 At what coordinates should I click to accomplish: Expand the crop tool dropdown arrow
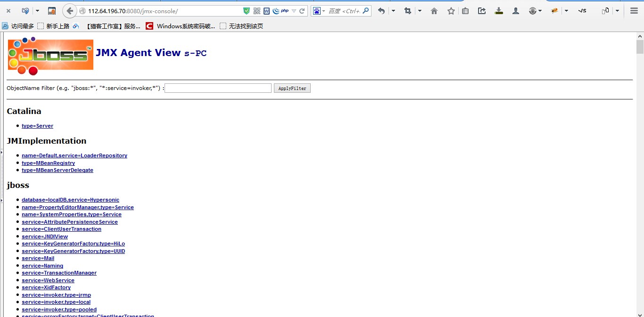tap(420, 11)
